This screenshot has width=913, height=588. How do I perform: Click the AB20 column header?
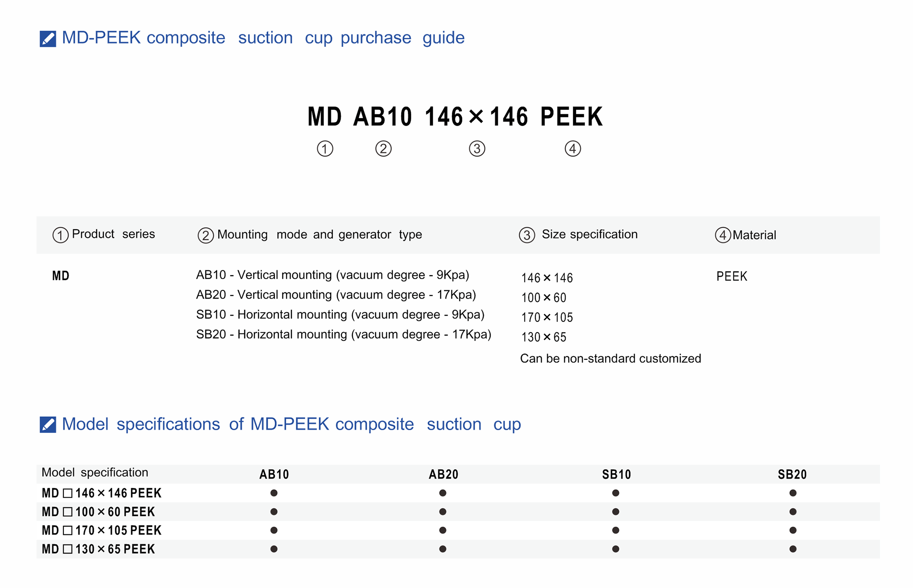click(443, 474)
